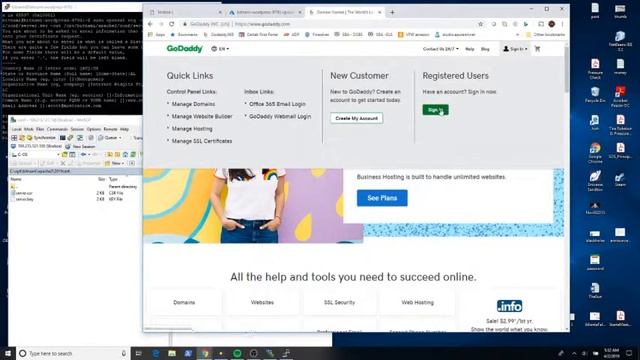Click the GoDaddy logo
The width and height of the screenshot is (640, 360).
click(184, 49)
